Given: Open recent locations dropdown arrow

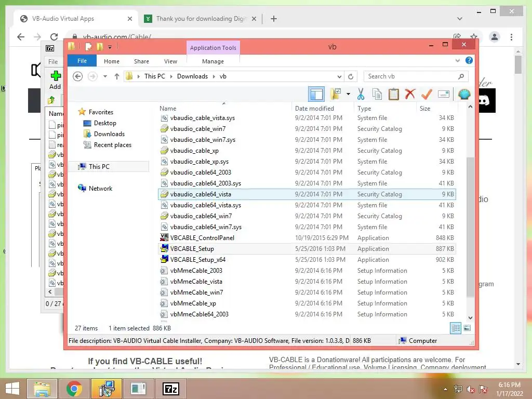Looking at the screenshot, I should [105, 76].
